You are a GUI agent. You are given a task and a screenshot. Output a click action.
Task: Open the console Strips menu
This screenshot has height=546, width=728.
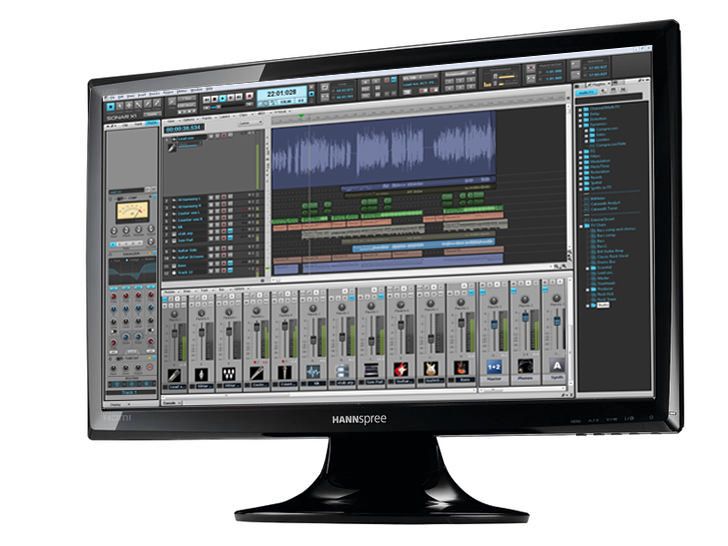coord(187,291)
